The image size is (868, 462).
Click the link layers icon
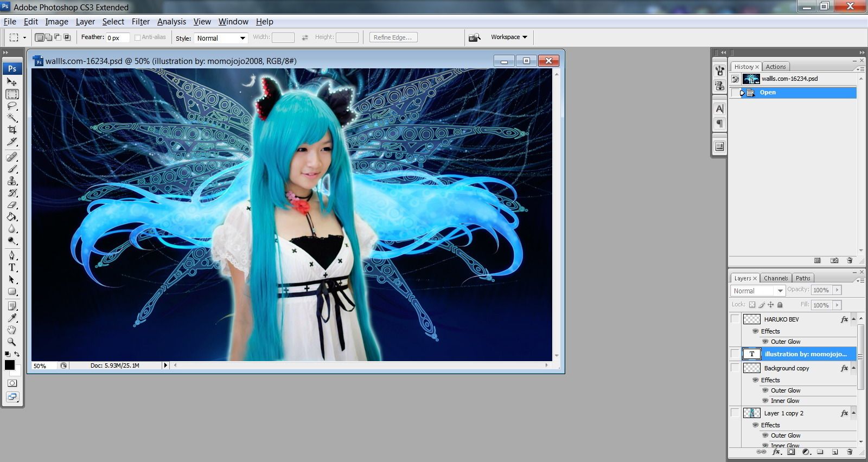(x=761, y=452)
